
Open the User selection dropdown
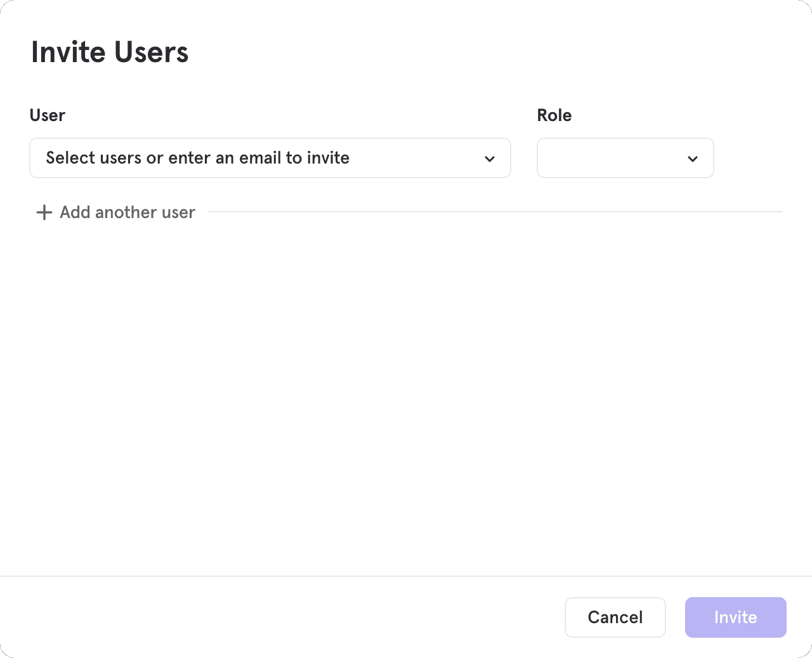[270, 158]
